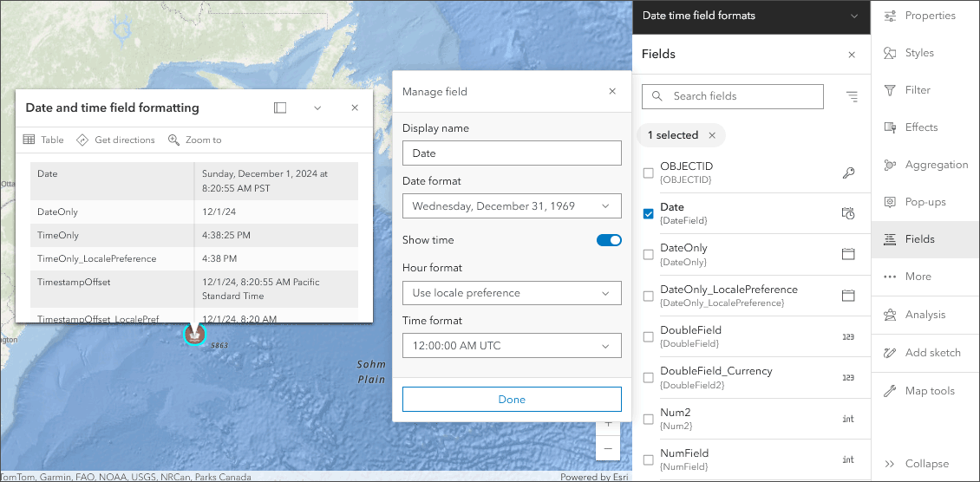Image resolution: width=980 pixels, height=482 pixels.
Task: Uncheck the Date field checkbox
Action: point(648,213)
